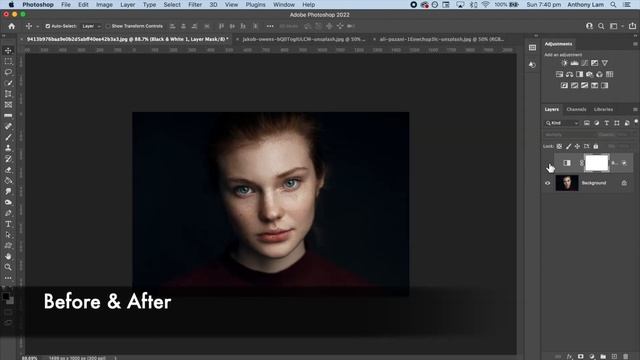Toggle Lock position
The width and height of the screenshot is (640, 360).
pyautogui.click(x=577, y=146)
